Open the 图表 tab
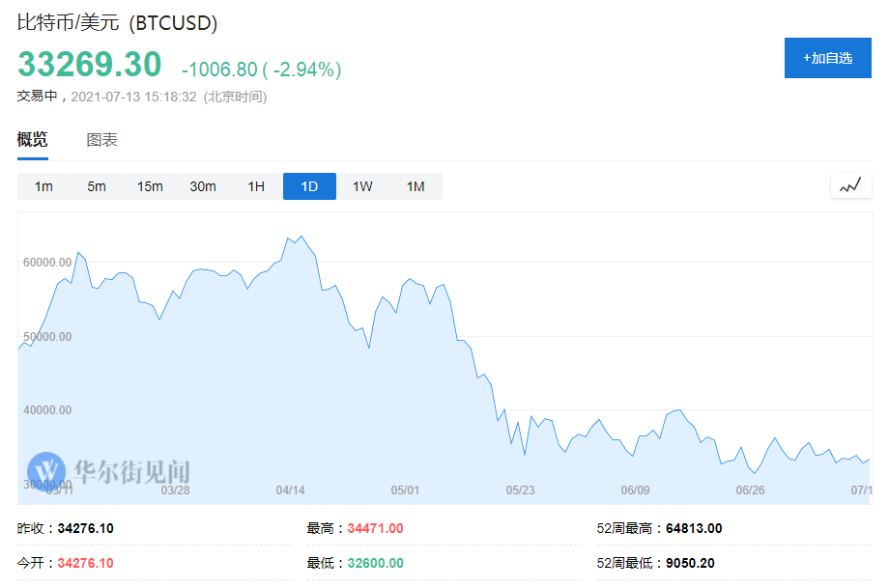 coord(101,140)
